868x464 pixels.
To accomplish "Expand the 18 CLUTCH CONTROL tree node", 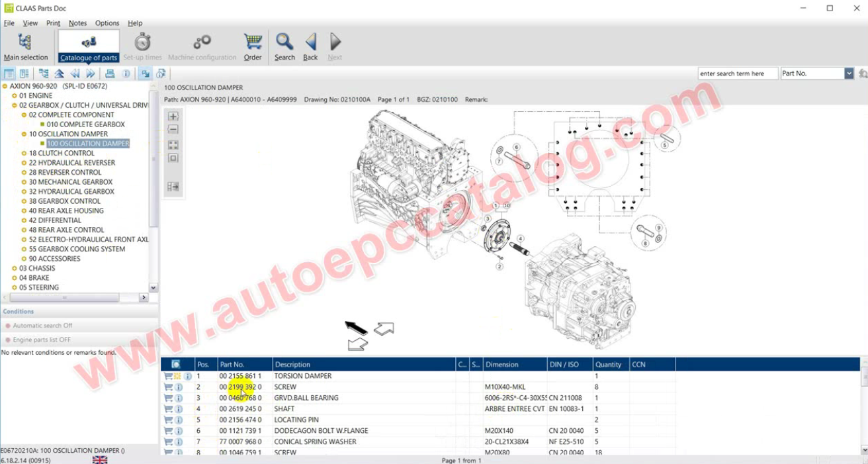I will (24, 154).
